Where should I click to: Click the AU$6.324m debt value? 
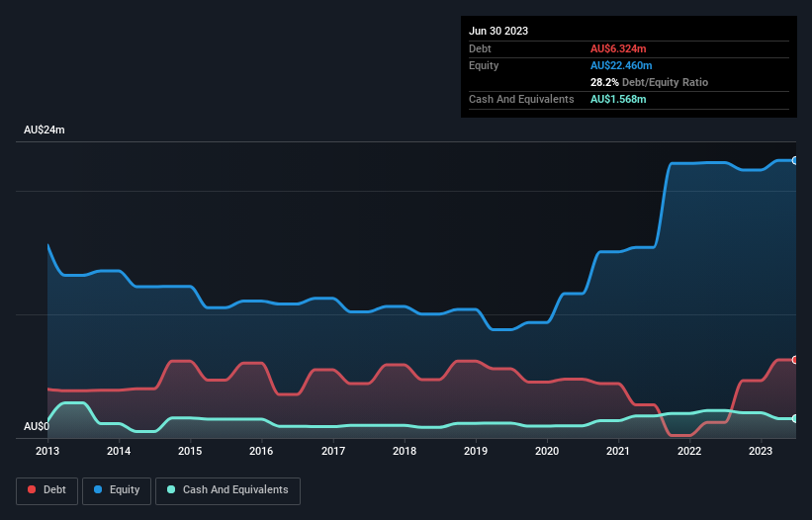pyautogui.click(x=618, y=48)
